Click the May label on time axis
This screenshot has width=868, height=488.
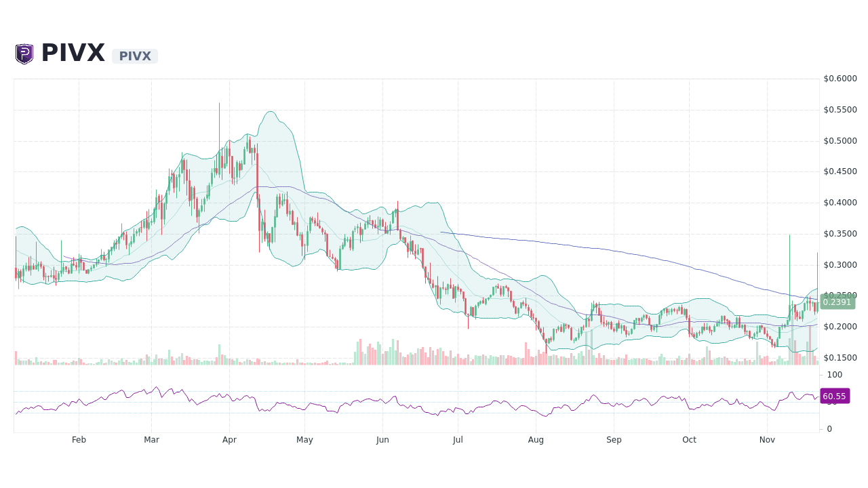coord(304,440)
